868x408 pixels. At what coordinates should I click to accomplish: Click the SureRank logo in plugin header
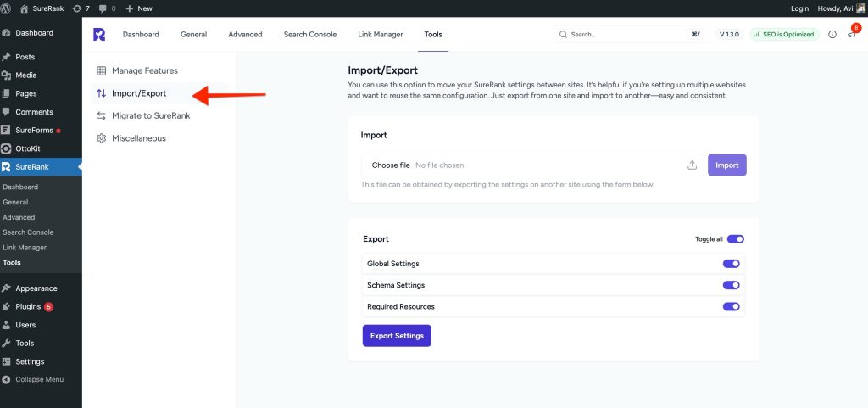[x=99, y=34]
